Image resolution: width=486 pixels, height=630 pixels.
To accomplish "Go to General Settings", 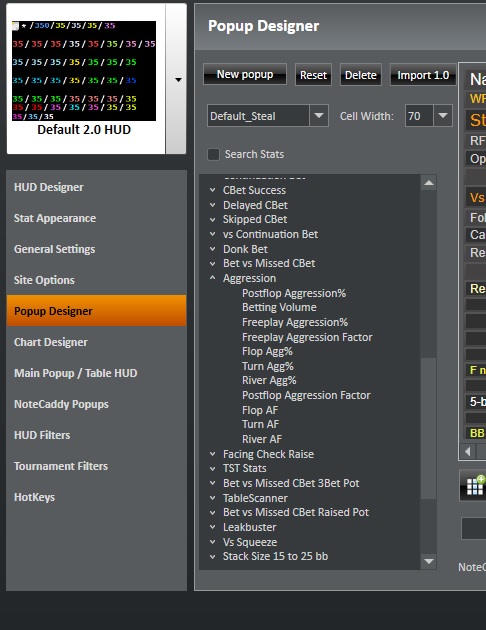I will (96, 249).
